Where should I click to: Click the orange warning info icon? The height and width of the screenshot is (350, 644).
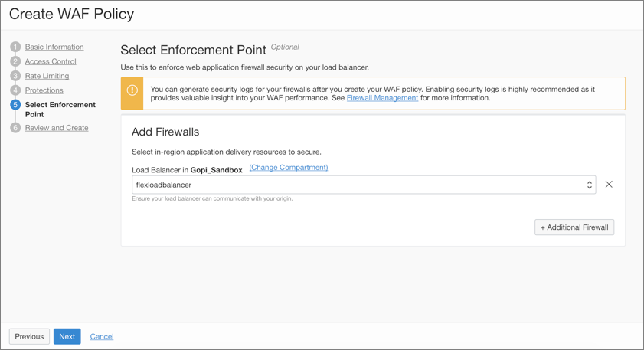[x=132, y=90]
